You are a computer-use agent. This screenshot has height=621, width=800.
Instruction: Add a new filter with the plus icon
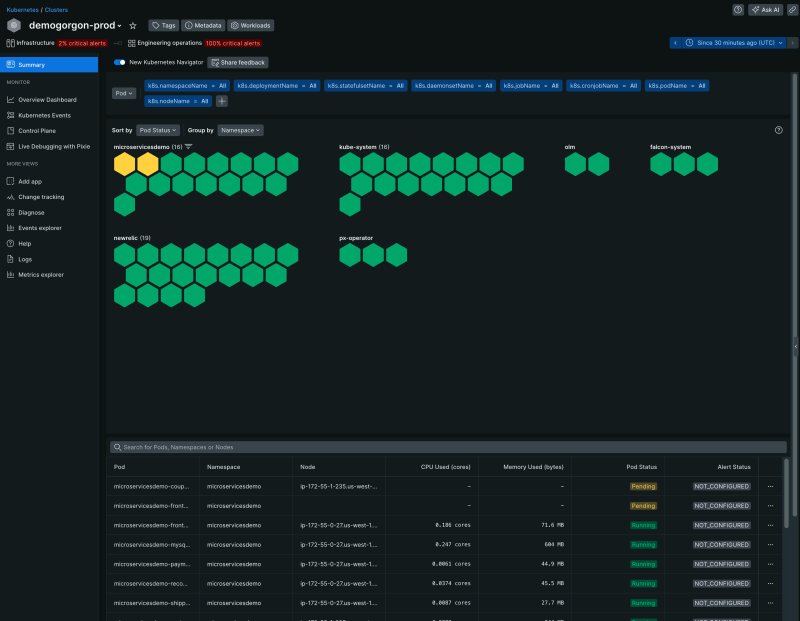[222, 100]
